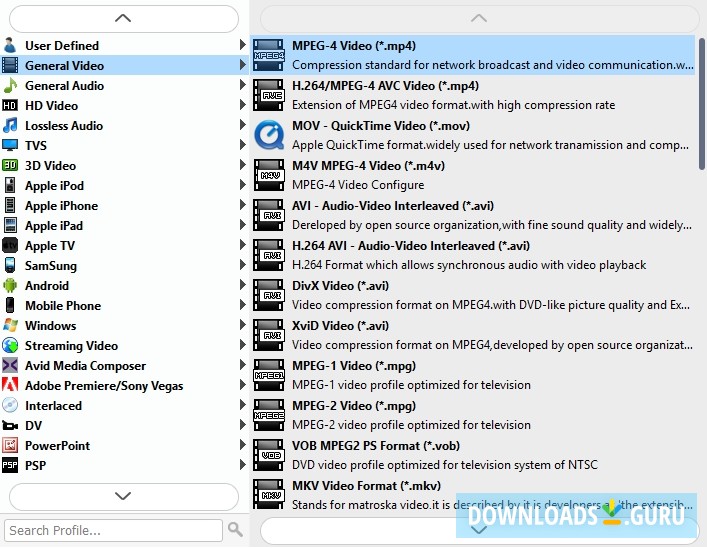Open the 3D Video category
Screen dimensions: 707x548
(x=124, y=166)
